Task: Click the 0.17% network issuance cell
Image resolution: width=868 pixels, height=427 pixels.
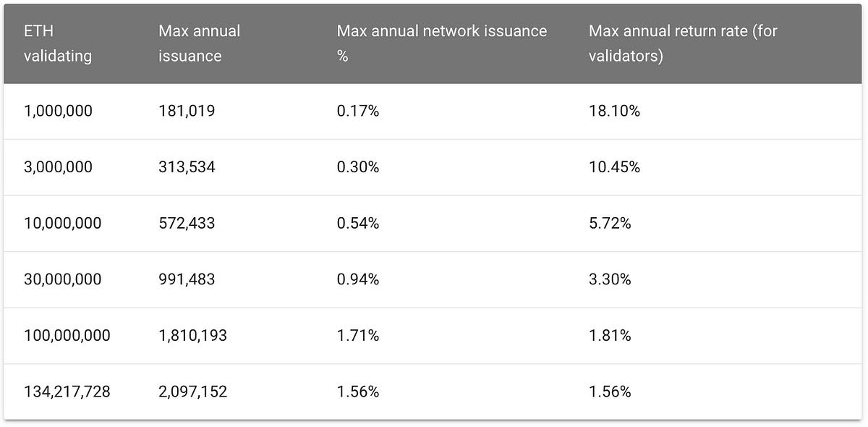Action: 358,111
